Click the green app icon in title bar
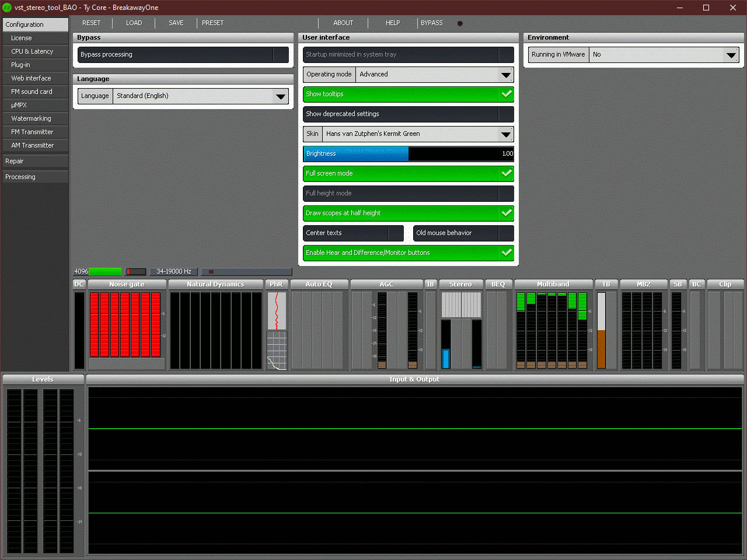This screenshot has height=560, width=747. coord(7,8)
